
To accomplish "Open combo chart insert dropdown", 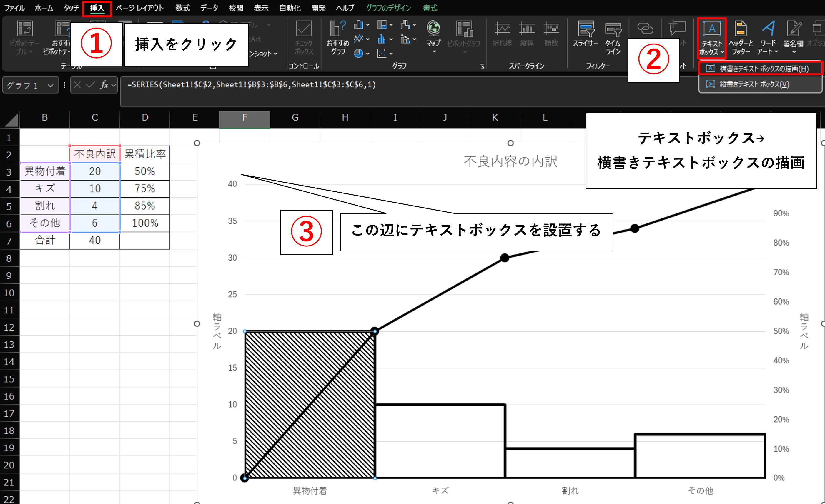I will click(x=408, y=39).
